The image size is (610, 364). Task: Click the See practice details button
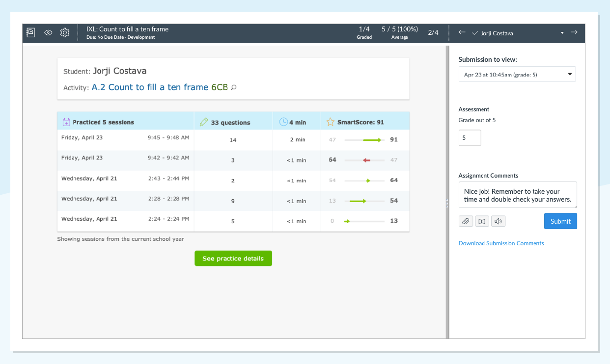click(x=233, y=259)
